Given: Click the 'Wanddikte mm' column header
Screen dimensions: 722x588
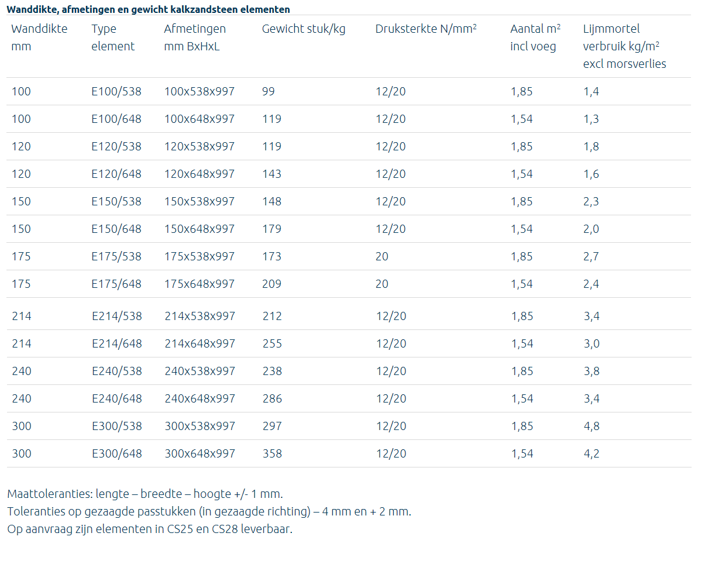Looking at the screenshot, I should [x=39, y=37].
